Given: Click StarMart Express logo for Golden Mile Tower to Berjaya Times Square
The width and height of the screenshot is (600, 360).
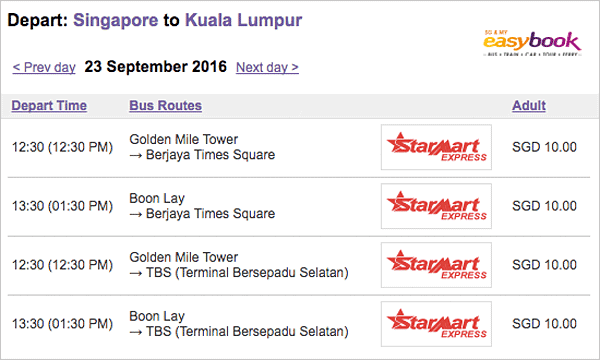Looking at the screenshot, I should [x=436, y=147].
